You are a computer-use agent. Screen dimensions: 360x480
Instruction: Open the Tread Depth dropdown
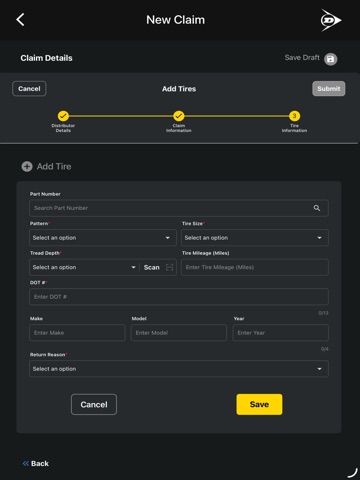(84, 267)
